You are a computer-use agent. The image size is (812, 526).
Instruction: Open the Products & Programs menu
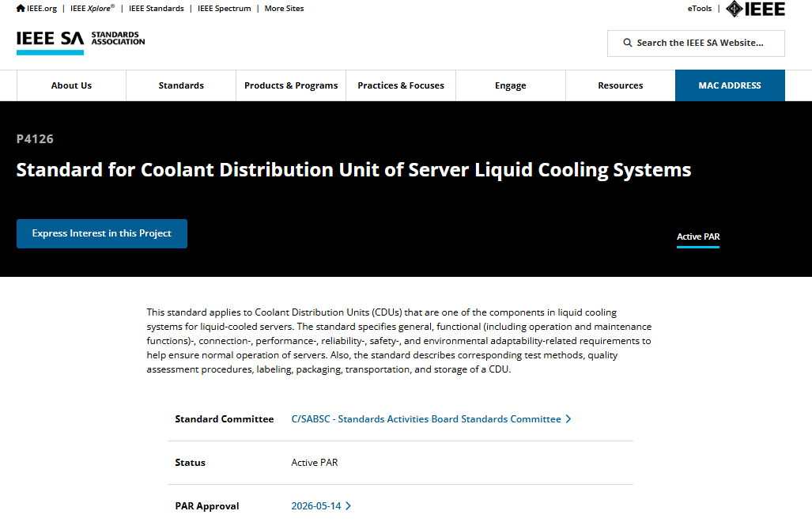coord(291,85)
